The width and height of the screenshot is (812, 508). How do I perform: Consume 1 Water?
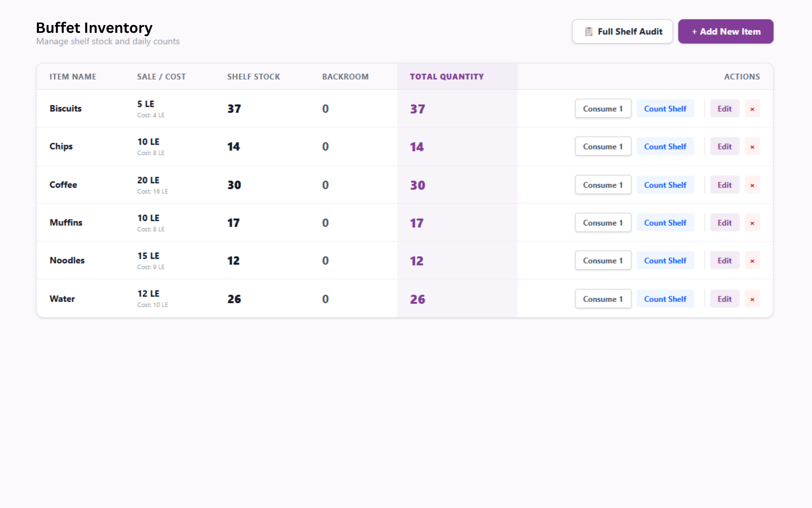603,299
